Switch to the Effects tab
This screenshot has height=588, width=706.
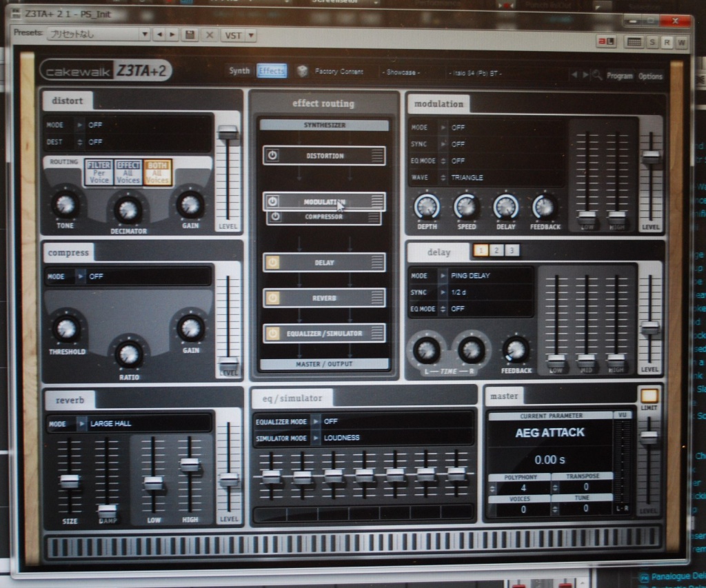(272, 71)
